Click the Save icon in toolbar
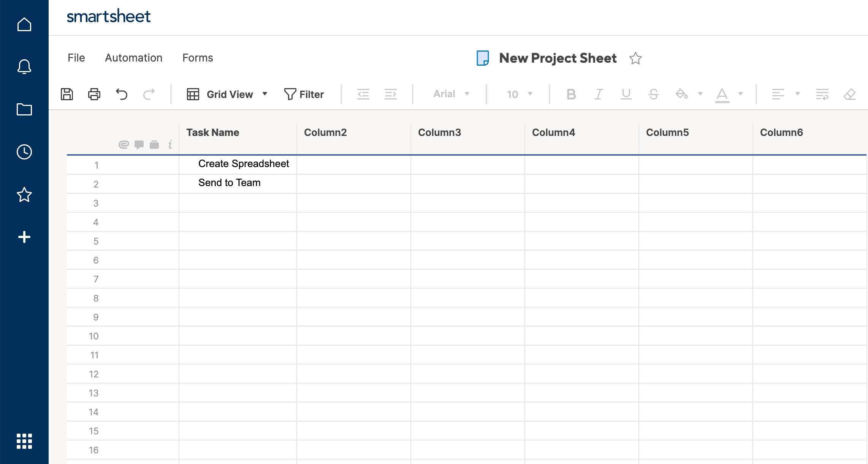Viewport: 868px width, 464px height. [x=67, y=94]
